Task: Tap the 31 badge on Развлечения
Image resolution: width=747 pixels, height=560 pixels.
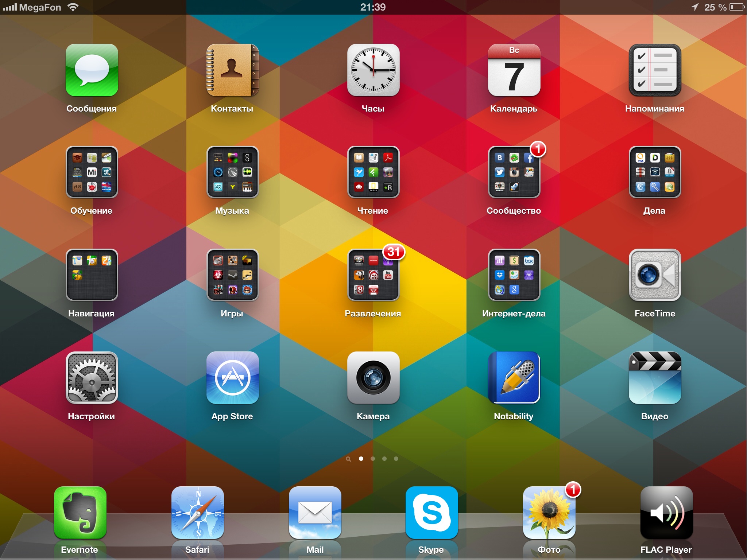Action: click(x=394, y=252)
